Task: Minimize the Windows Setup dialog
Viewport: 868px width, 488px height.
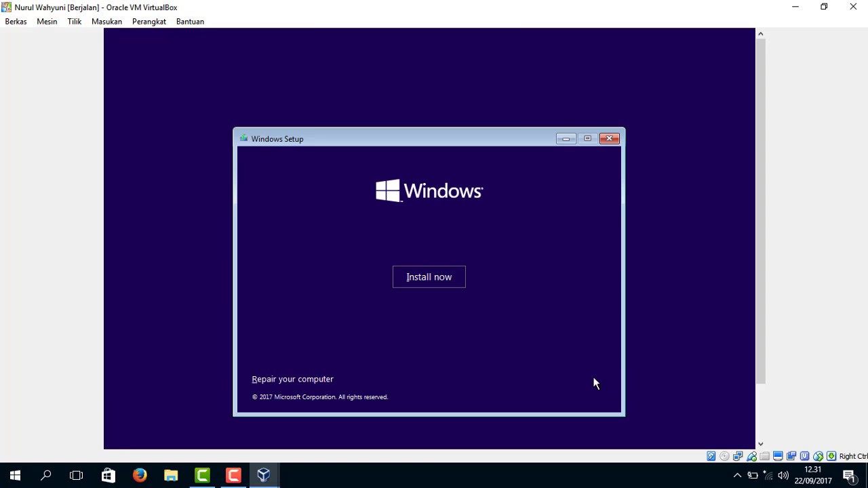Action: [566, 138]
